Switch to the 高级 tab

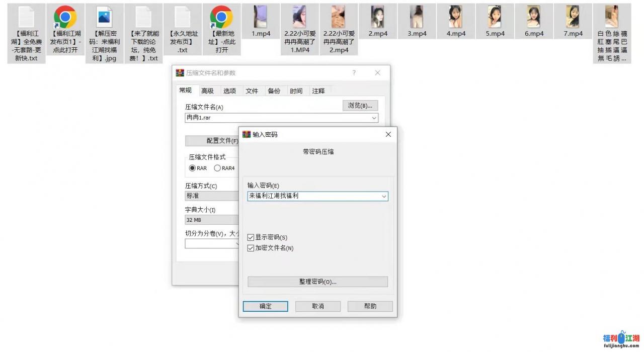(207, 91)
